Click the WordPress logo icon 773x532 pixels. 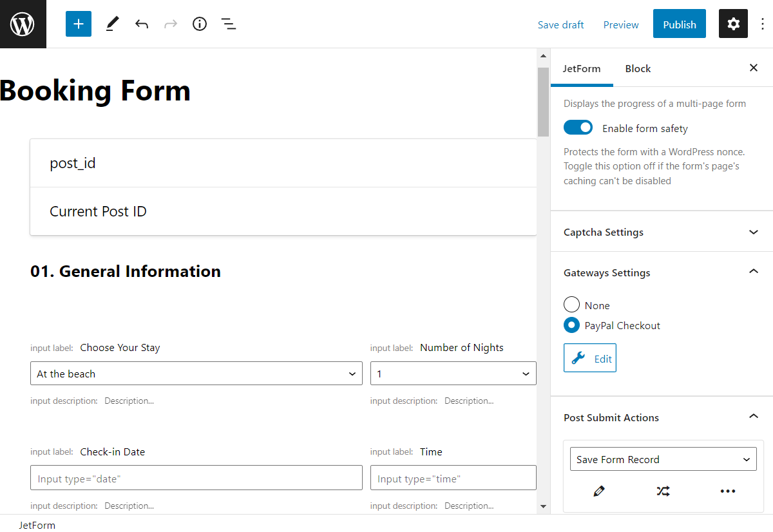click(x=23, y=24)
